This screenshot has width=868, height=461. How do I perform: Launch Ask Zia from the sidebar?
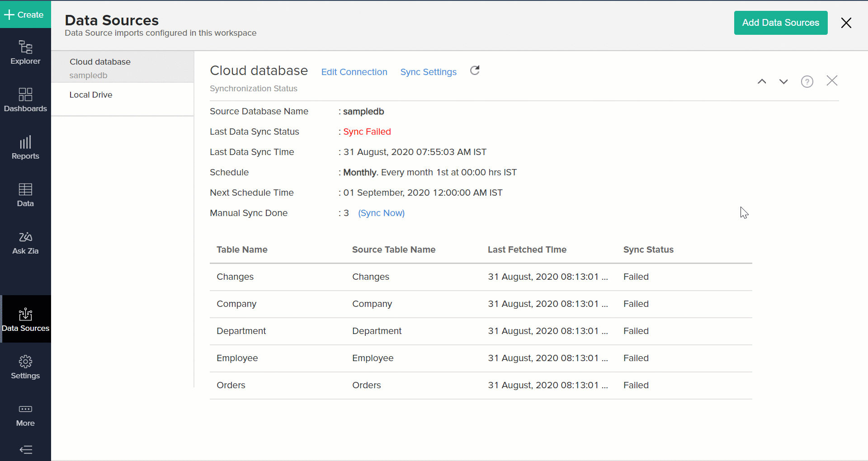25,243
